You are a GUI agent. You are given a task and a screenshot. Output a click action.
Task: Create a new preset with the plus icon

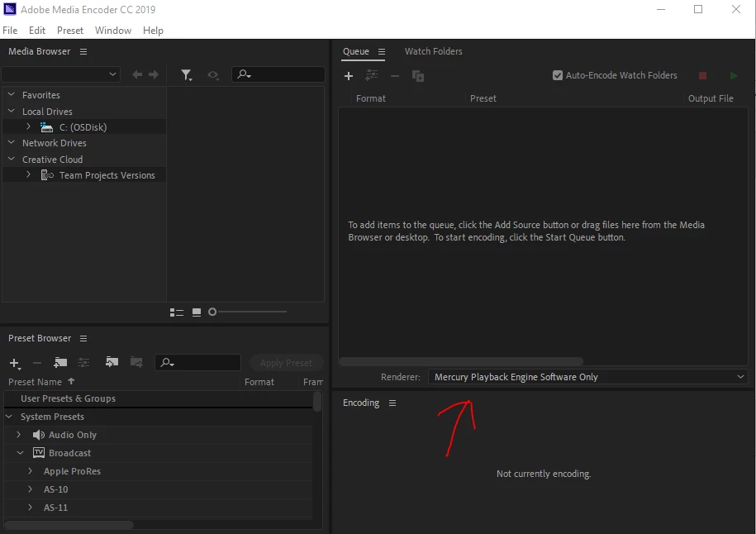tap(15, 363)
